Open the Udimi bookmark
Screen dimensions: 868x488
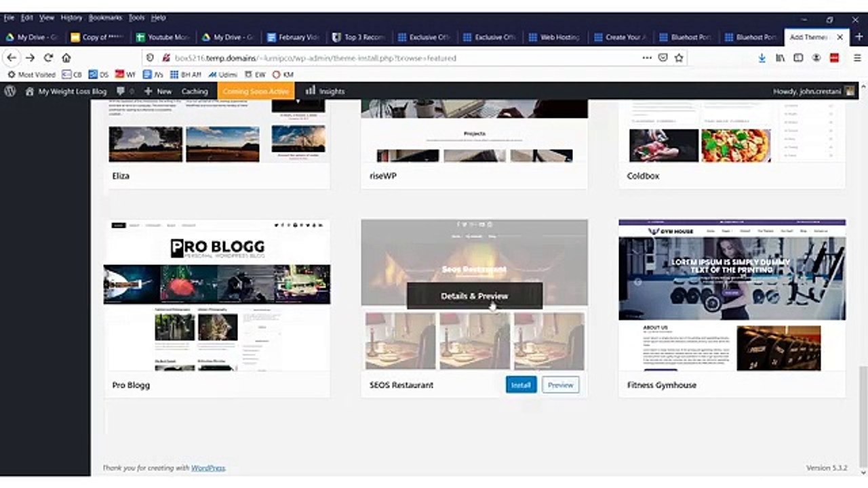[x=223, y=75]
